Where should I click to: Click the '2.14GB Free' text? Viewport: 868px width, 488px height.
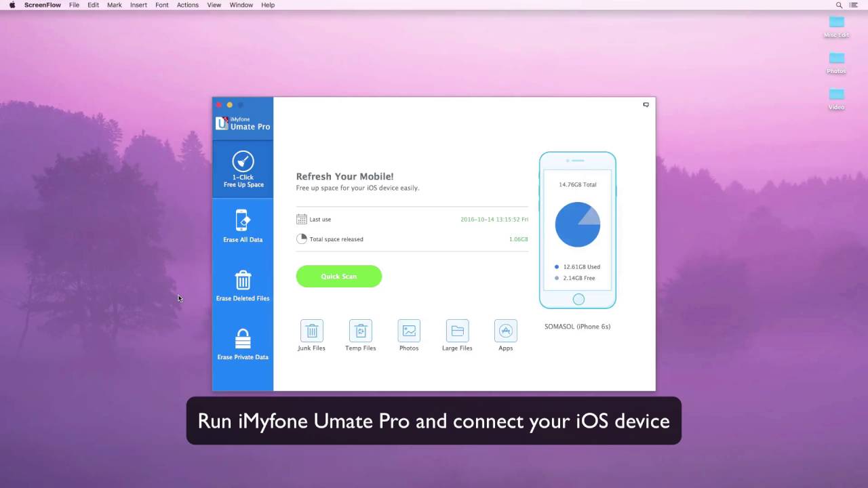click(579, 278)
